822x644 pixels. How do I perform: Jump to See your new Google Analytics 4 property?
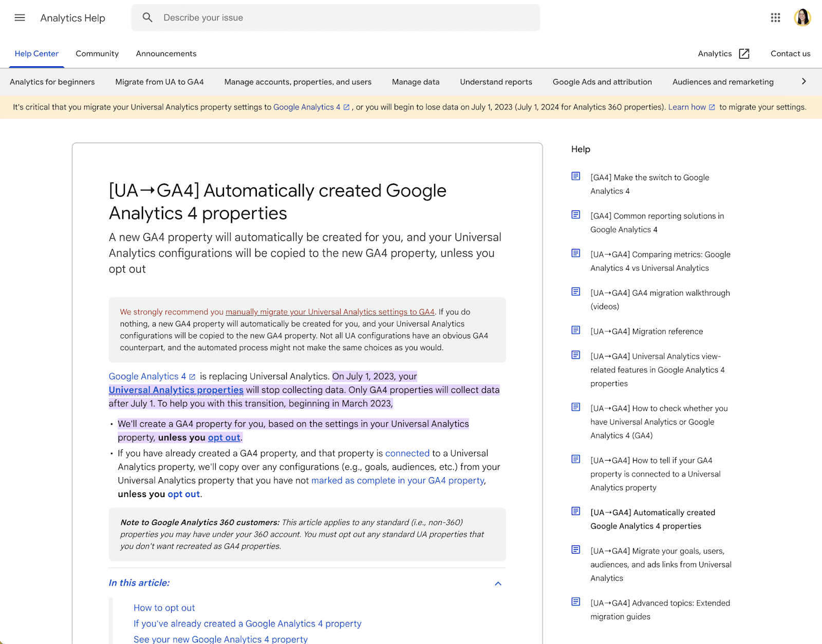[x=221, y=639]
